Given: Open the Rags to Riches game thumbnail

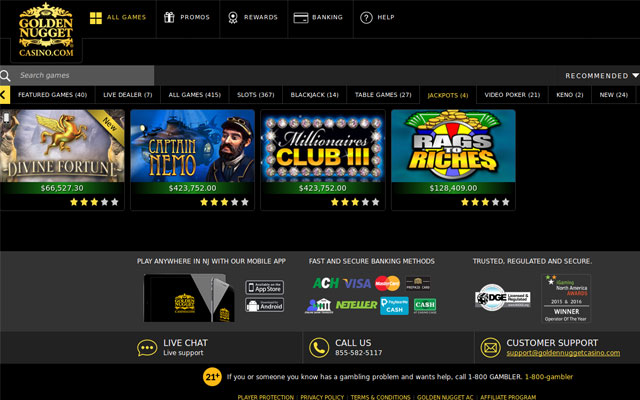Looking at the screenshot, I should pos(453,146).
